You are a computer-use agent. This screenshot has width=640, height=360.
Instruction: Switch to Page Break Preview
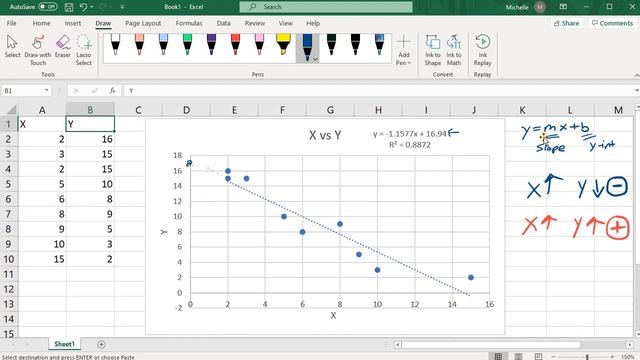click(538, 356)
